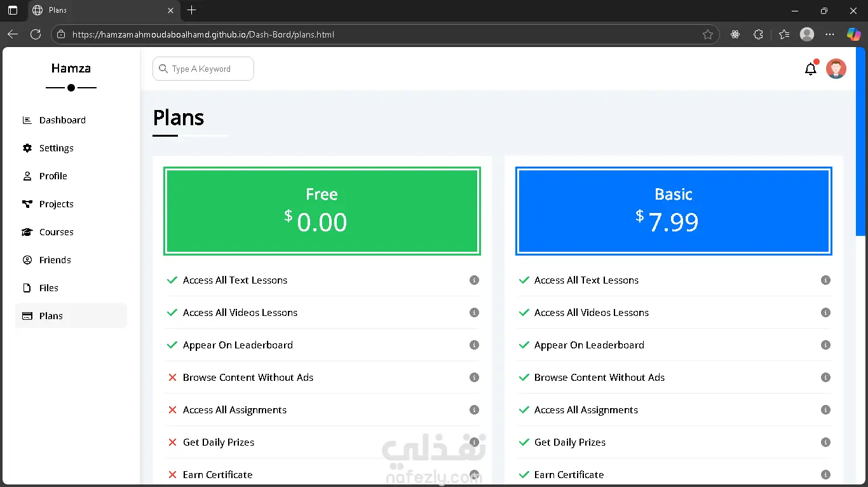The image size is (868, 487).
Task: Reload the page with the refresh icon
Action: point(36,34)
